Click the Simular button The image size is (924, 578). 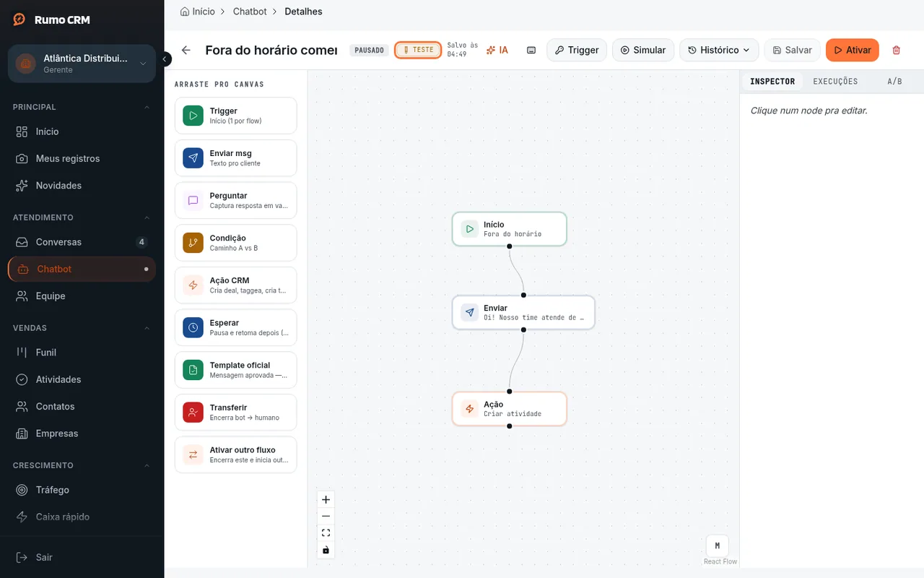(643, 50)
